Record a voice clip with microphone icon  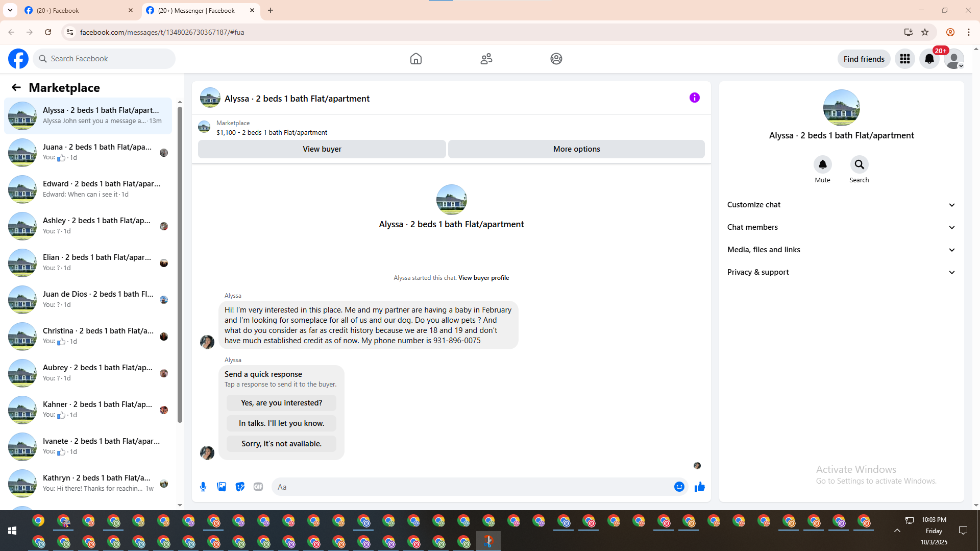[x=203, y=487]
